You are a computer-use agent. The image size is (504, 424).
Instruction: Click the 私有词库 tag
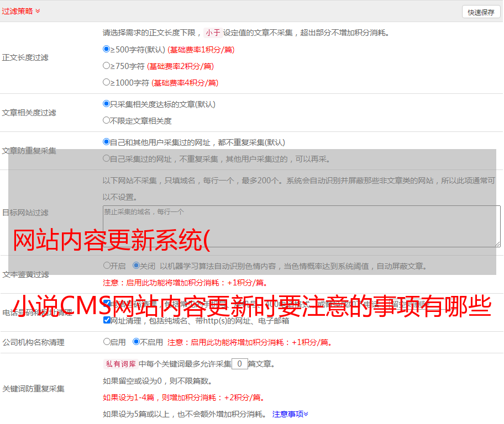[121, 364]
